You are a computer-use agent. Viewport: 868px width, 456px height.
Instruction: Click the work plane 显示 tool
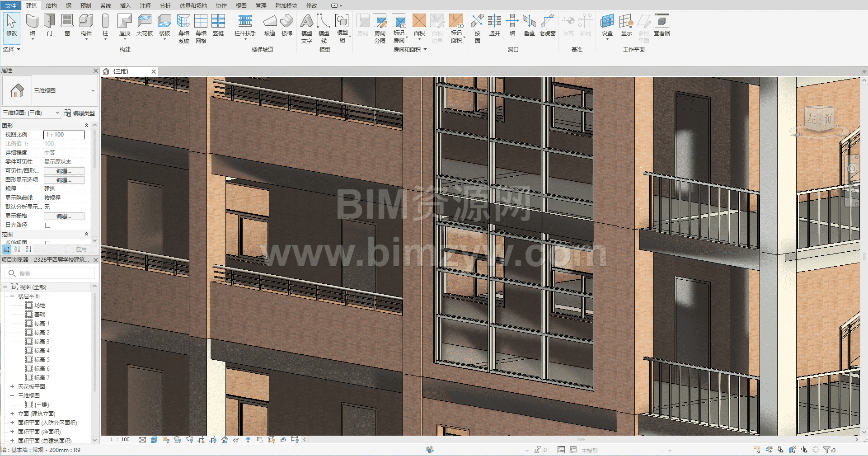pyautogui.click(x=627, y=25)
